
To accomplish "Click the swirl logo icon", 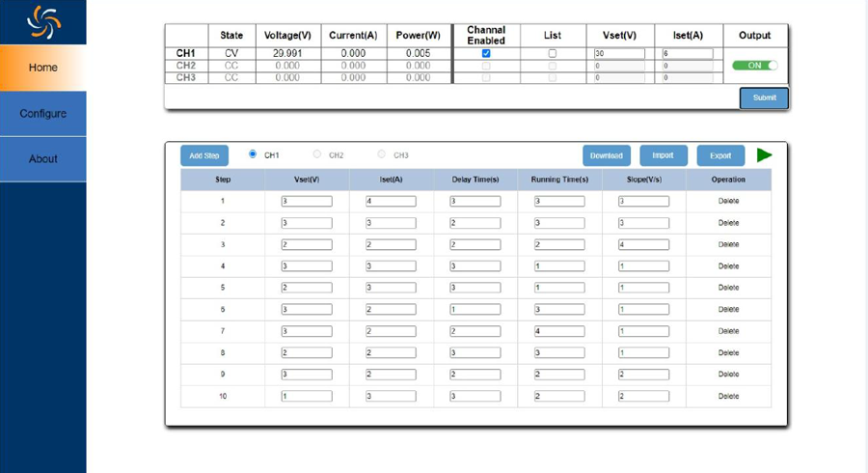I will [42, 21].
